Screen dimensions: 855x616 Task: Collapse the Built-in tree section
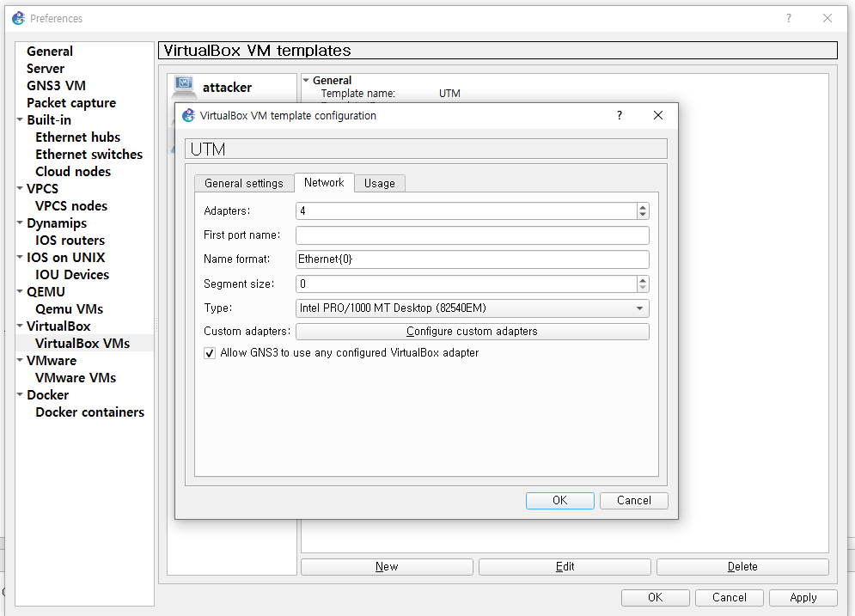click(20, 119)
